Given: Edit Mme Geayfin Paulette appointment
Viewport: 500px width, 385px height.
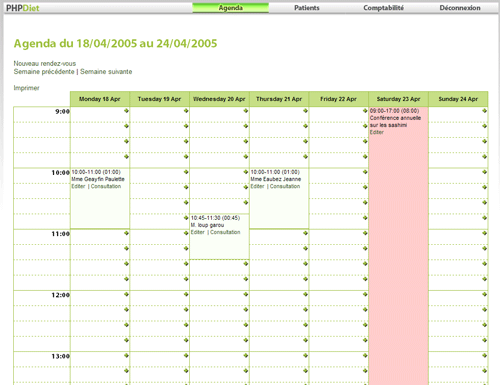Looking at the screenshot, I should (x=78, y=186).
